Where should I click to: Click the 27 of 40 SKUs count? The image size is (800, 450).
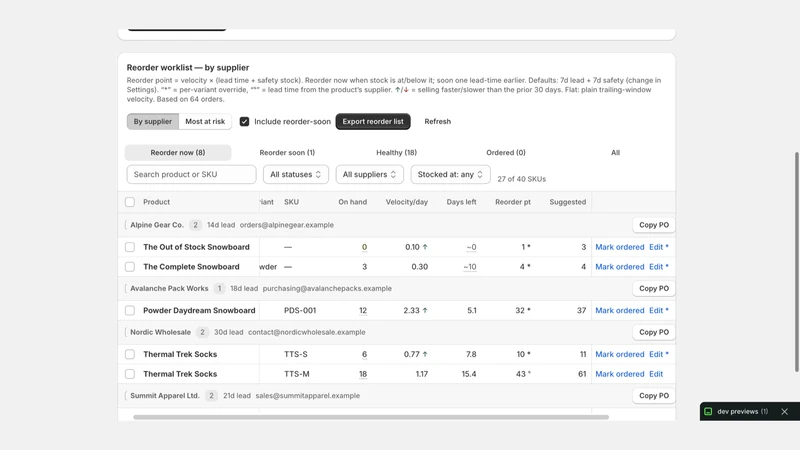click(x=521, y=179)
